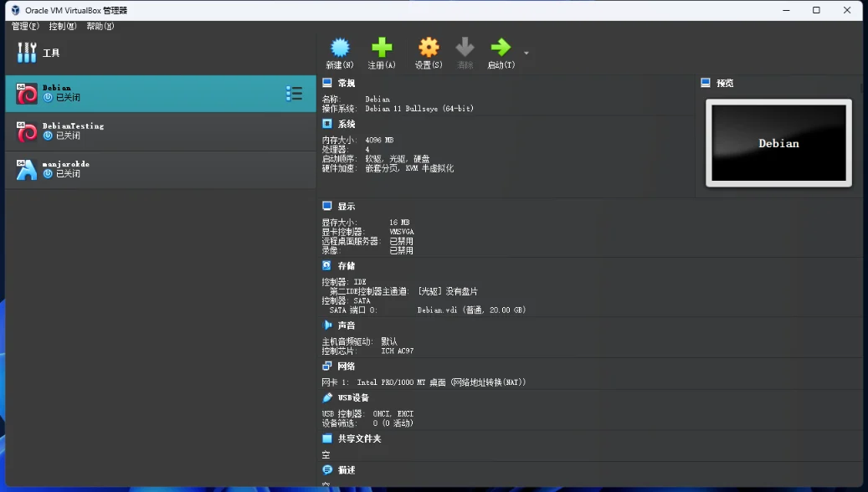This screenshot has width=868, height=492.
Task: Open the dropdown arrow beside Start button
Action: (x=526, y=53)
